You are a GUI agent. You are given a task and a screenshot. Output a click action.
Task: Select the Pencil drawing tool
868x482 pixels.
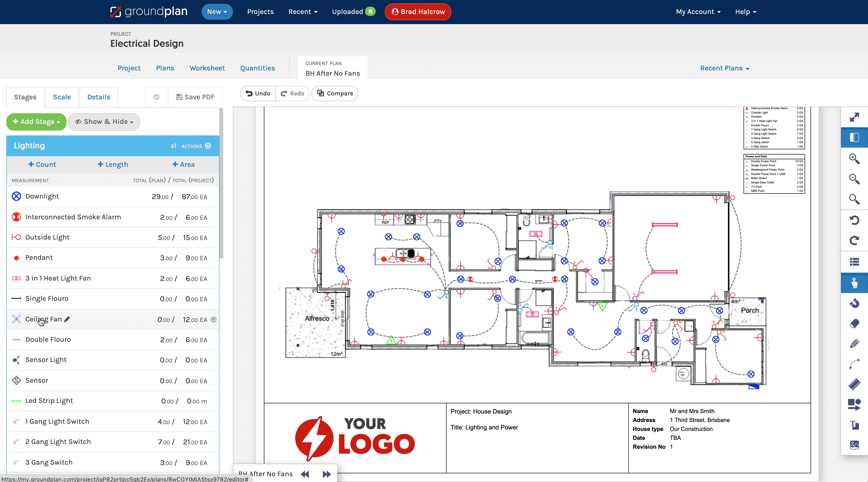coord(855,344)
